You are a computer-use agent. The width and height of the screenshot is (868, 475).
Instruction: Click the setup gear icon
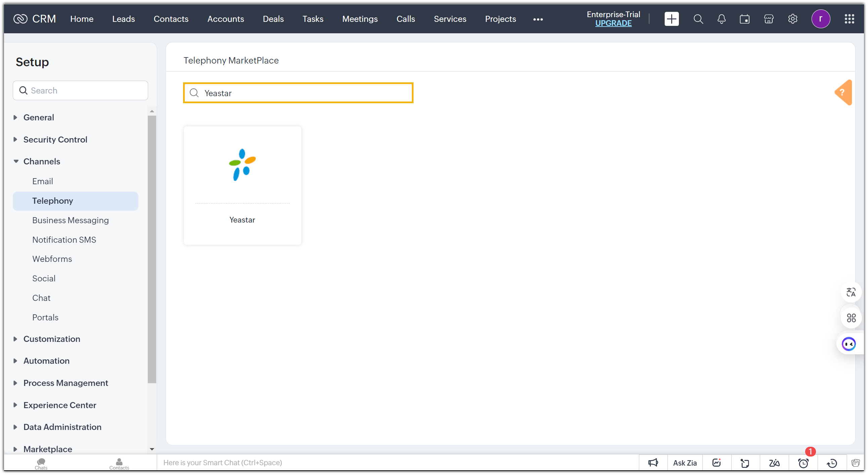pyautogui.click(x=792, y=19)
